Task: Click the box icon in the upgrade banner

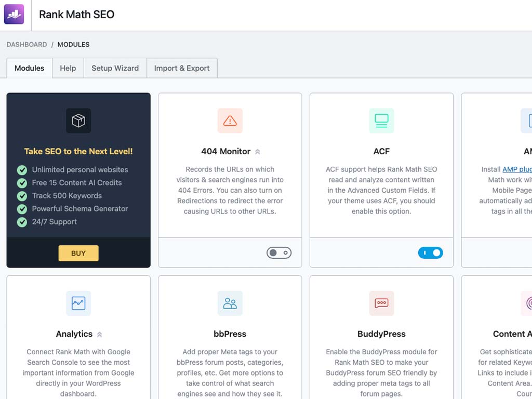Action: click(x=78, y=121)
